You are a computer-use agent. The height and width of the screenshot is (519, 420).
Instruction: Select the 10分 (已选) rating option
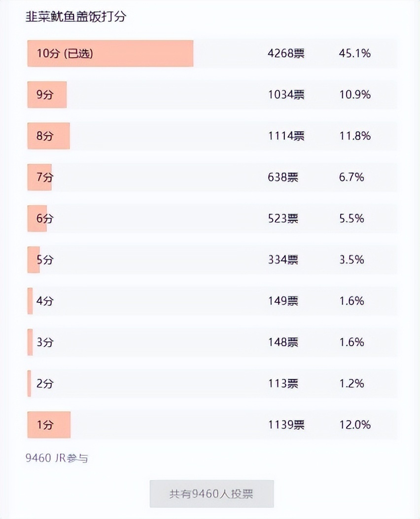coord(212,53)
